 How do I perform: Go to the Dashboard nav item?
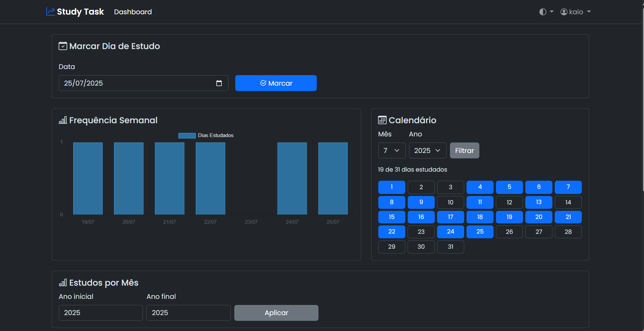click(x=133, y=12)
